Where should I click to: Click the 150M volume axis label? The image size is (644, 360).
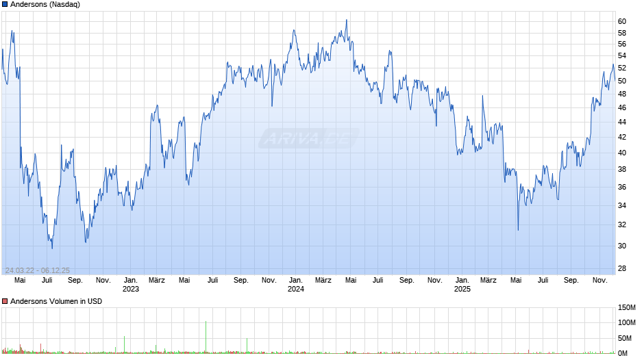click(627, 308)
